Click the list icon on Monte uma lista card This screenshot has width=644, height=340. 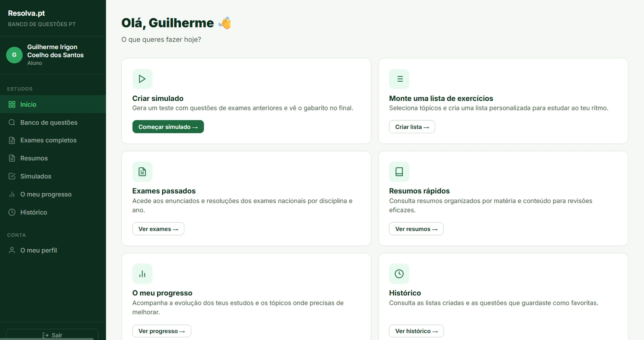tap(399, 79)
